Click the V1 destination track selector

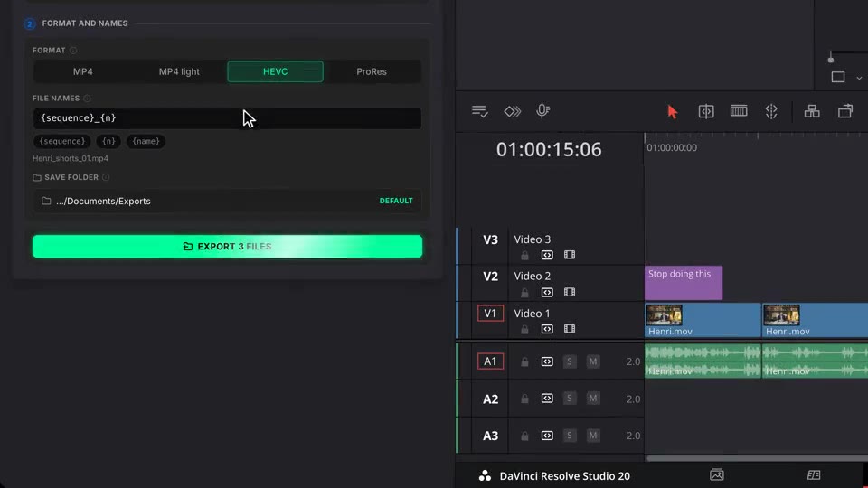(490, 314)
